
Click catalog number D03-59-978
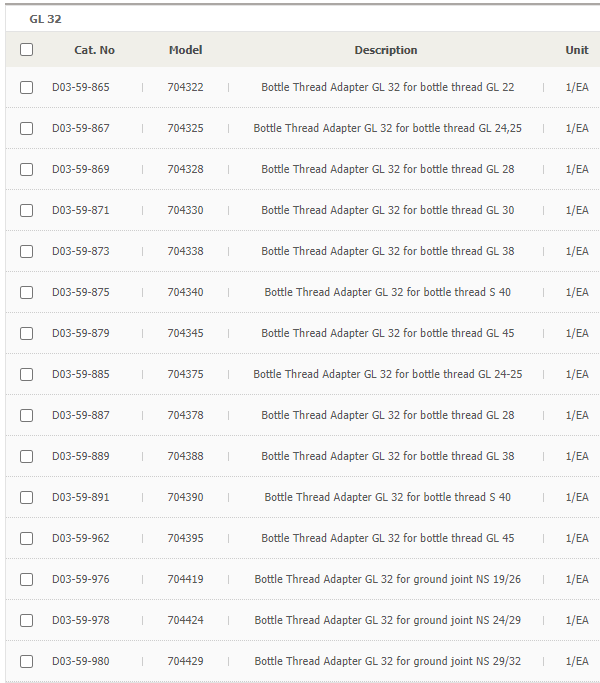click(x=81, y=620)
